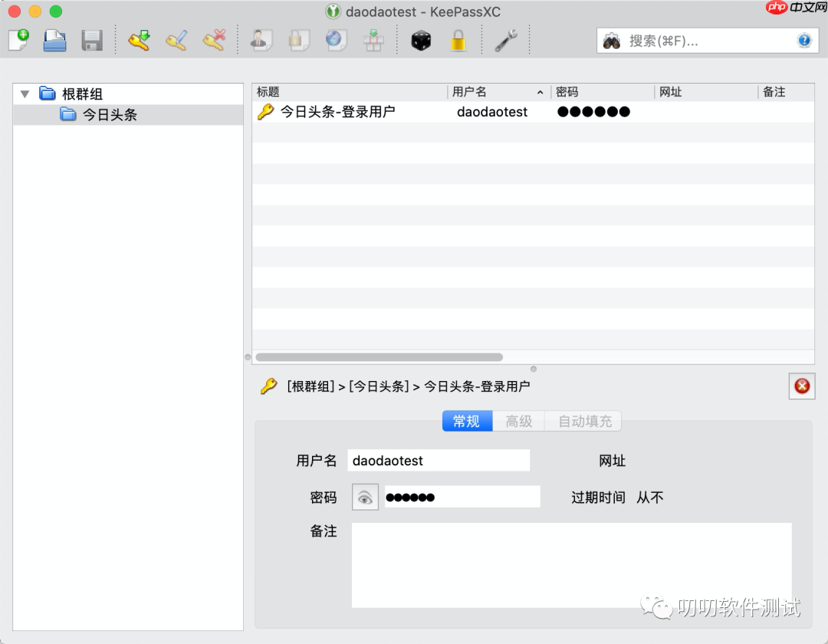
Task: Open the 过期时间 setting showing 从不
Action: (650, 497)
